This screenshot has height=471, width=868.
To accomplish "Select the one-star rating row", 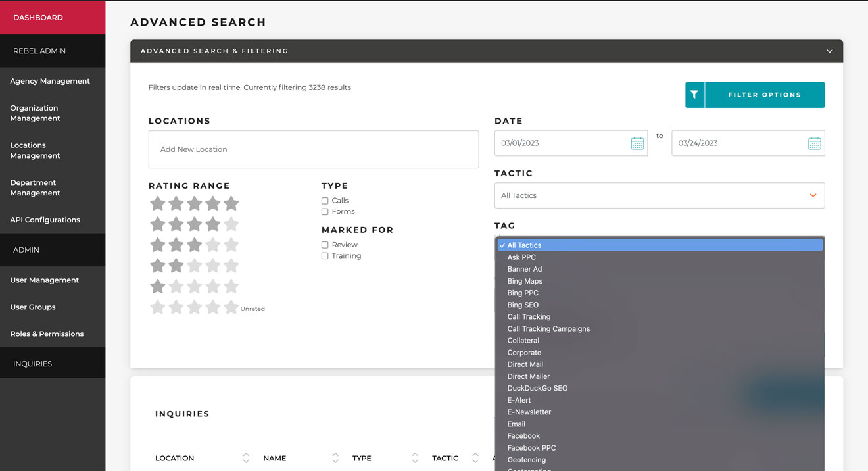I will pos(194,287).
